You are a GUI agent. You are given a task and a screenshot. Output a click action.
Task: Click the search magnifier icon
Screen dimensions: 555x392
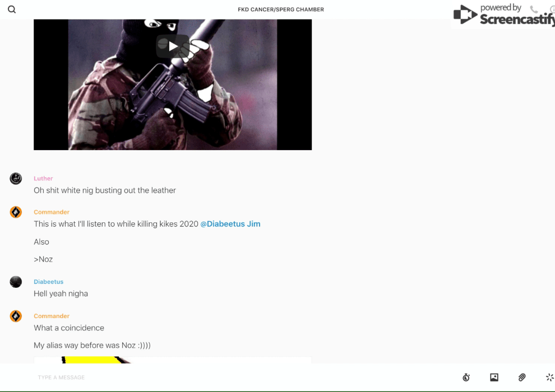click(12, 10)
